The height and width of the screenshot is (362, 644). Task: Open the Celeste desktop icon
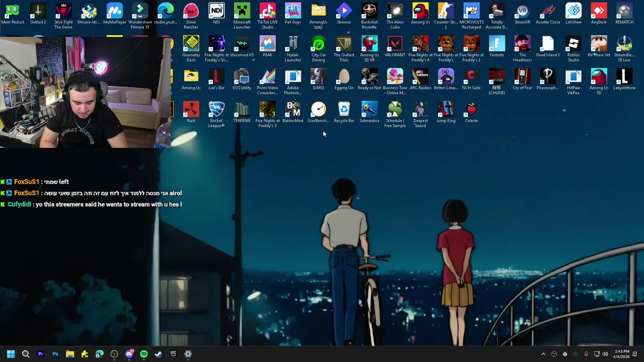(471, 112)
